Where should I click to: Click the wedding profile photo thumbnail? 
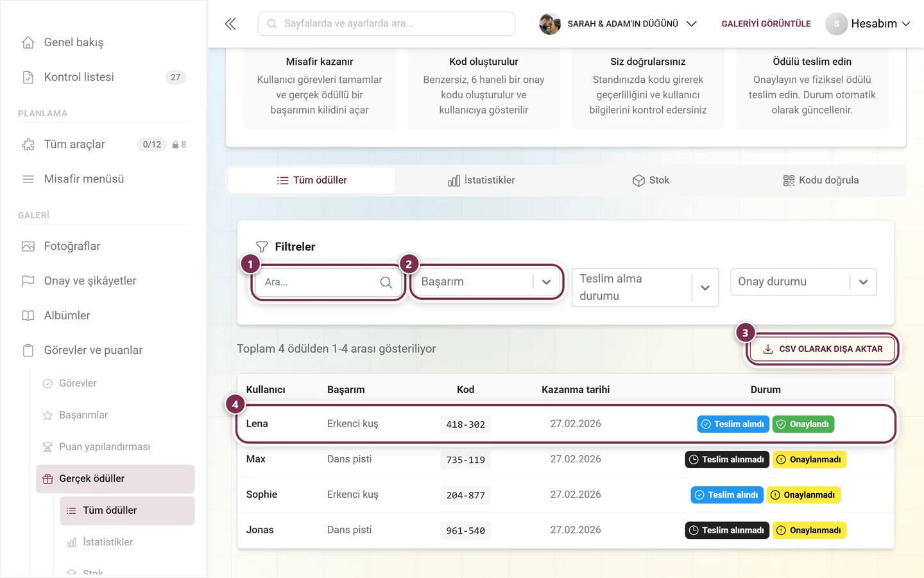(550, 24)
